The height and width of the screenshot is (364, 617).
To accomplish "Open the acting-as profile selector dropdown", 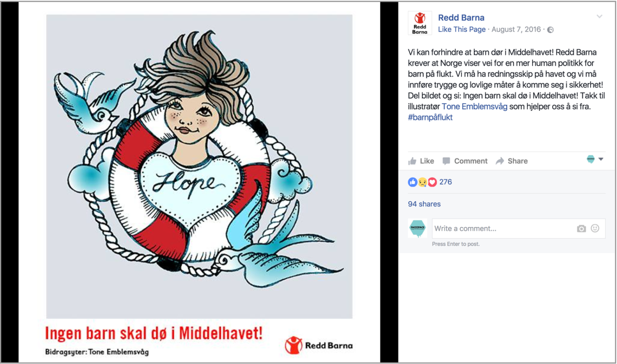I will [x=595, y=159].
